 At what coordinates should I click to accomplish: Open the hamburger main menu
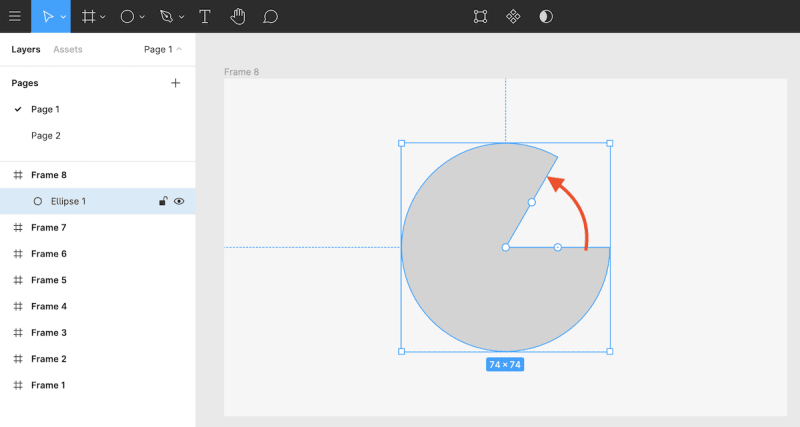coord(15,16)
